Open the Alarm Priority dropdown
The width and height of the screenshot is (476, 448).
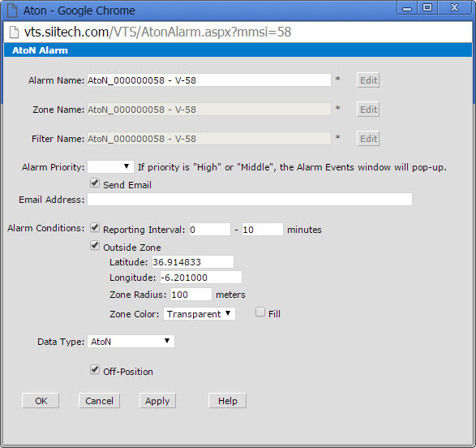(x=110, y=166)
